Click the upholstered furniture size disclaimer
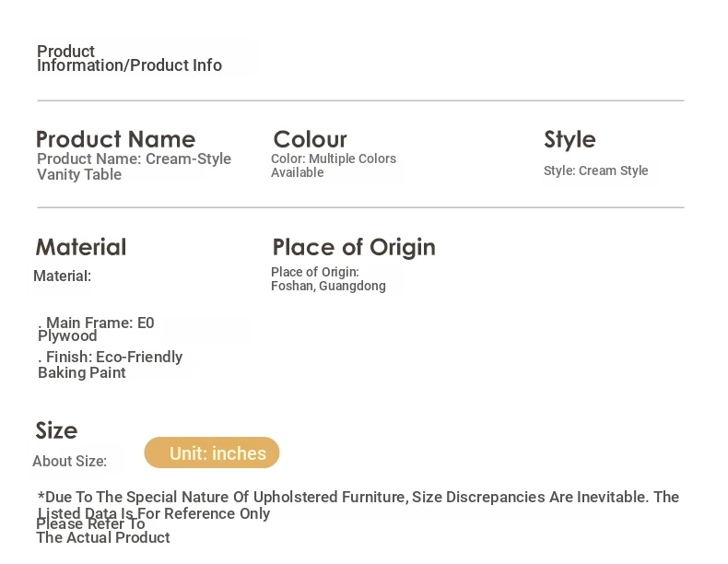 [358, 505]
